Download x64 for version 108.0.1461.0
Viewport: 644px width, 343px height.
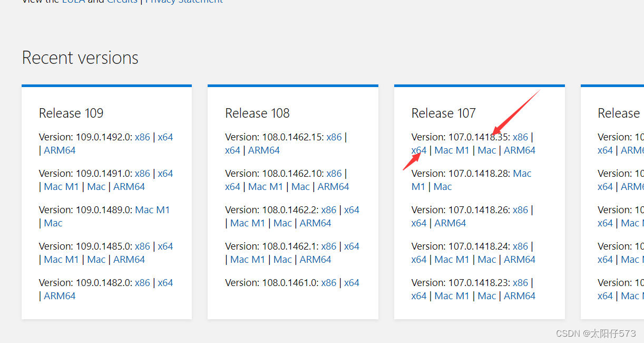click(352, 283)
